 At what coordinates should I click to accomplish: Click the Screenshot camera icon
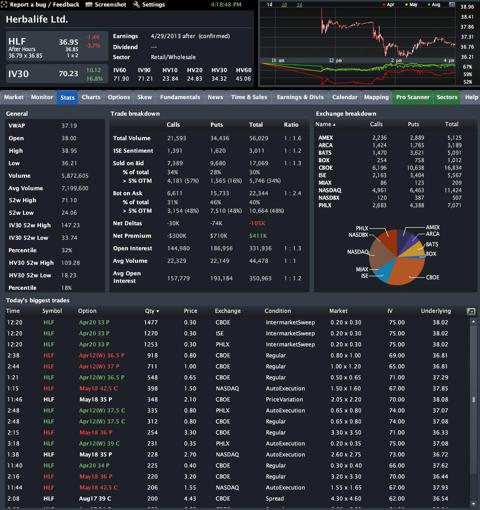pyautogui.click(x=89, y=5)
